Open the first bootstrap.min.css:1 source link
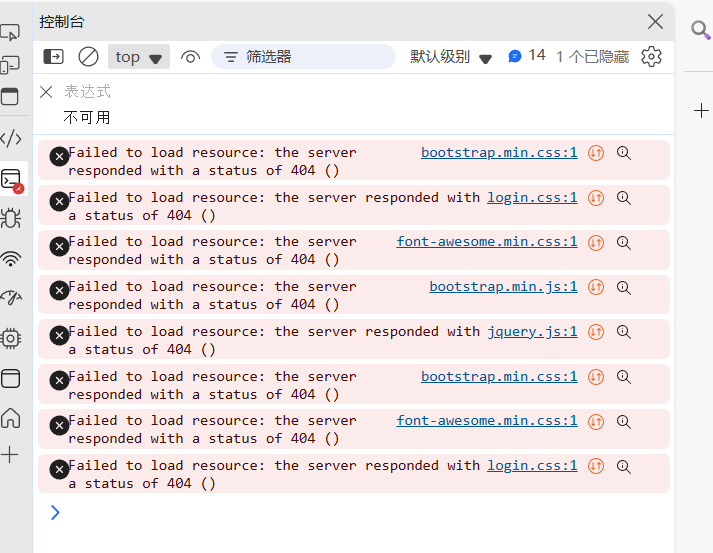The image size is (713, 553). coord(499,152)
